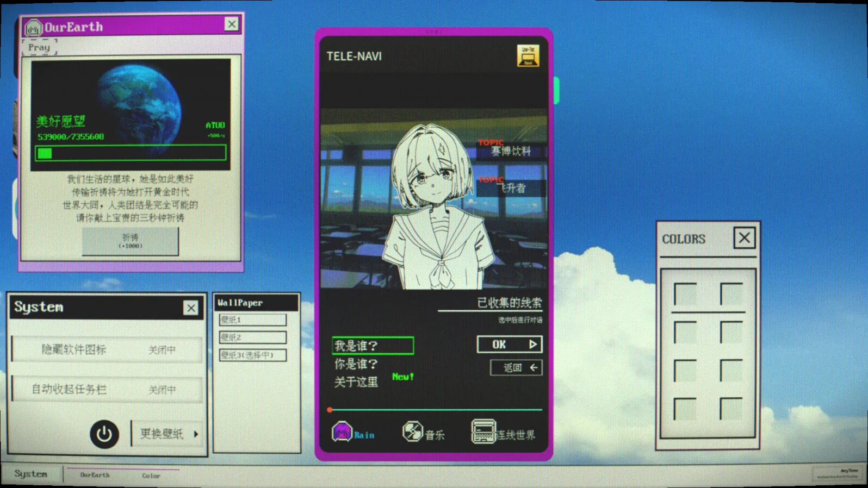Image resolution: width=868 pixels, height=488 pixels.
Task: Click the 祈祷 (+1000) prayer button
Action: click(130, 241)
